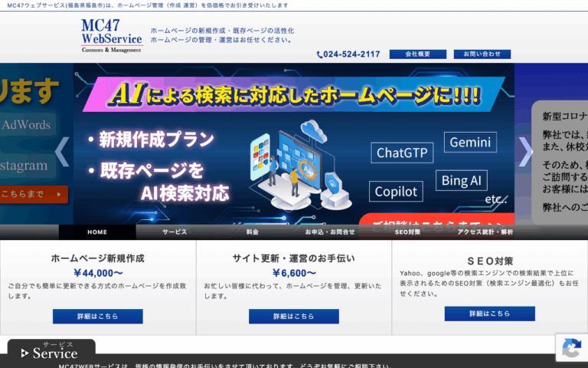This screenshot has width=588, height=368.
Task: Advance slider with right chevron arrow
Action: coord(526,152)
